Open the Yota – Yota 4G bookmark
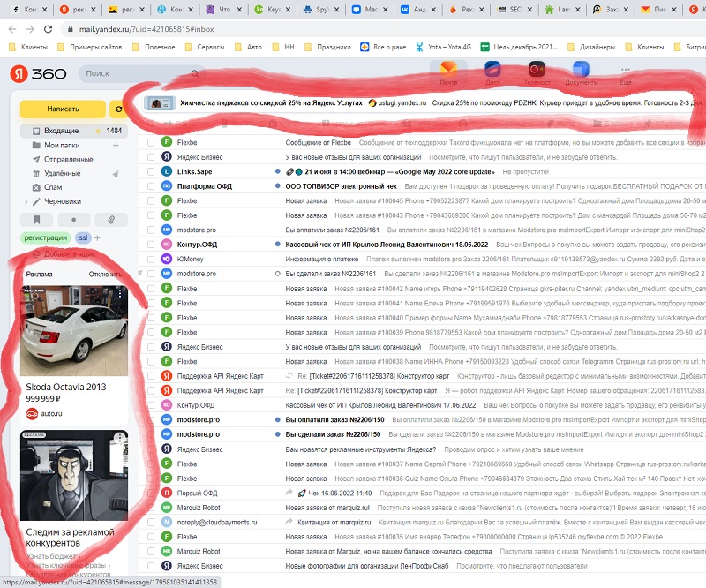This screenshot has height=588, width=706. [444, 47]
